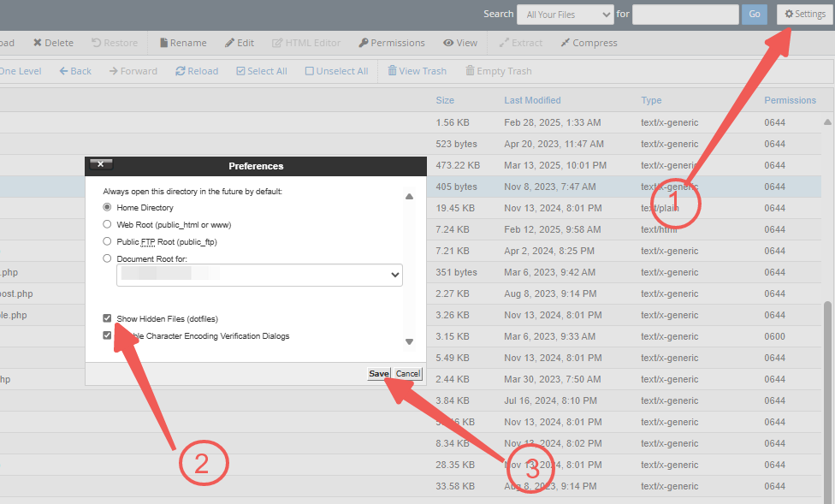Reload the file listing
The image size is (835, 504).
coord(197,71)
